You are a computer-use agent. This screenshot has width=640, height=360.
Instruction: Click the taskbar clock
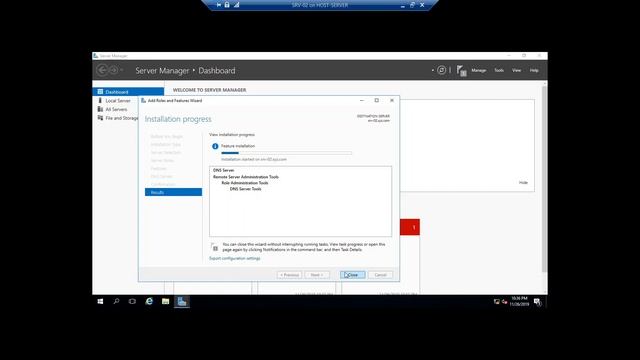click(x=519, y=302)
